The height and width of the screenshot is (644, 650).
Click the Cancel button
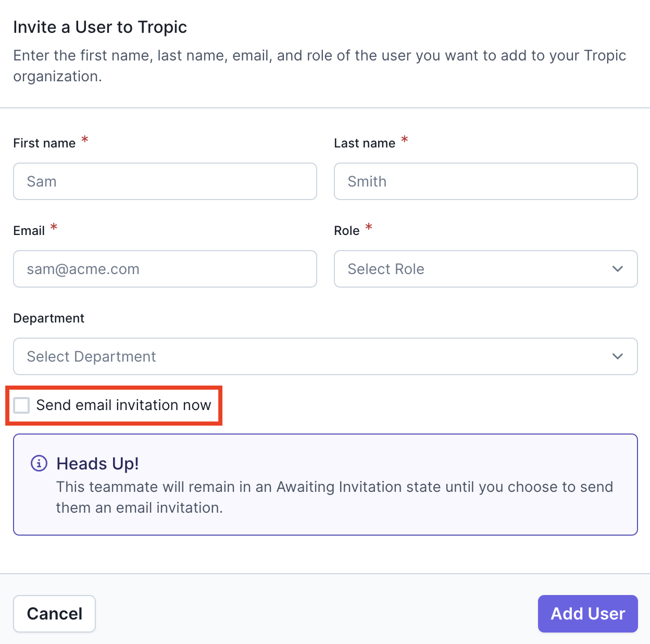(55, 614)
